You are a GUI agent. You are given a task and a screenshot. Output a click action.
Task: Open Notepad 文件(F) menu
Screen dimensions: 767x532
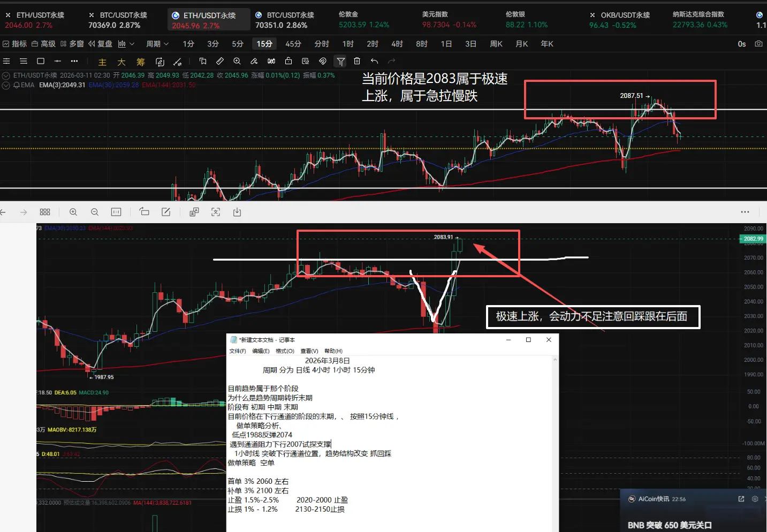pyautogui.click(x=238, y=351)
